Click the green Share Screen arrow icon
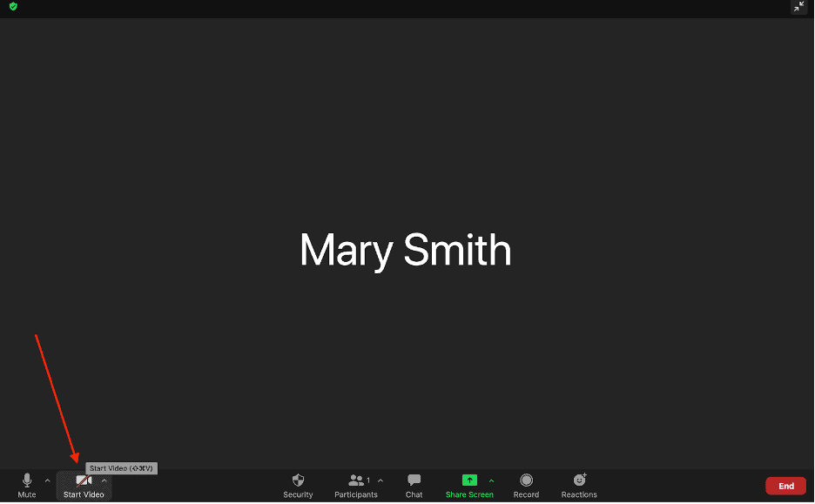This screenshot has width=815, height=504. point(469,480)
